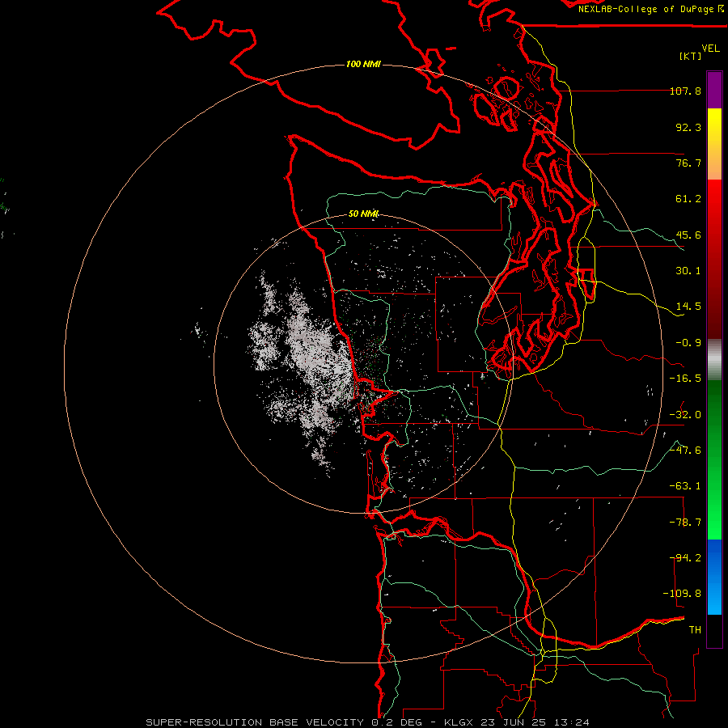This screenshot has width=728, height=728.
Task: Click the -78.7 velocity scale value
Action: click(x=685, y=523)
